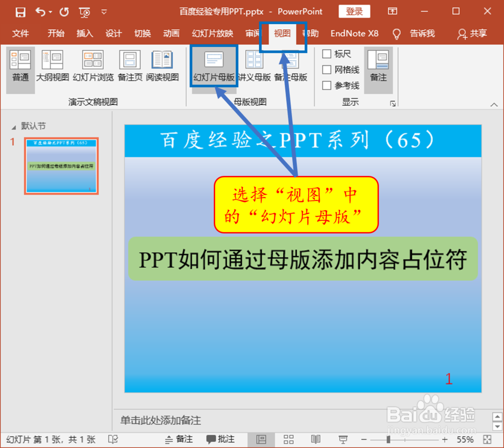This screenshot has width=504, height=448.
Task: Click zoom out minus button
Action: (363, 439)
